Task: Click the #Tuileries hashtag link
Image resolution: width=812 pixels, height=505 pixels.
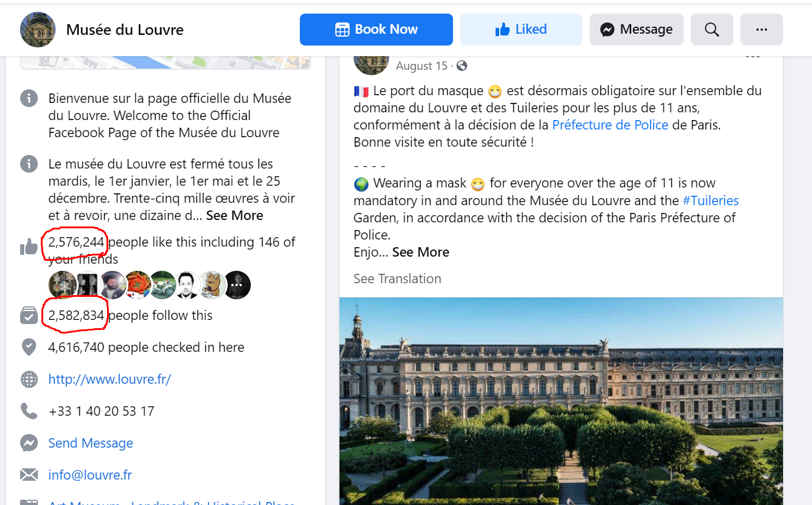Action: 710,201
